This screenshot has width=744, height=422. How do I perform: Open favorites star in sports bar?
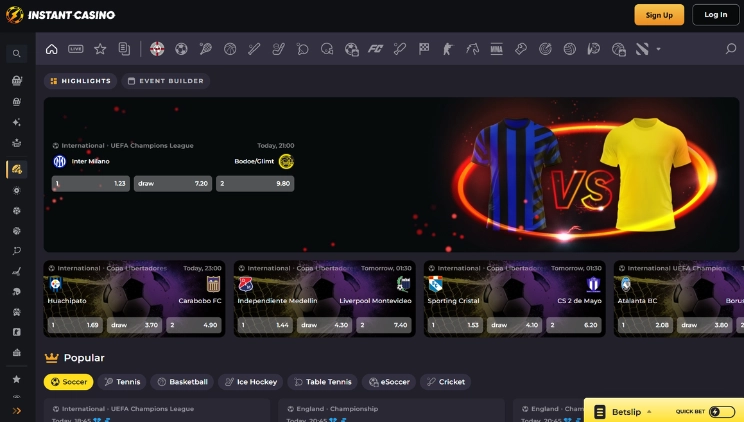coord(100,49)
